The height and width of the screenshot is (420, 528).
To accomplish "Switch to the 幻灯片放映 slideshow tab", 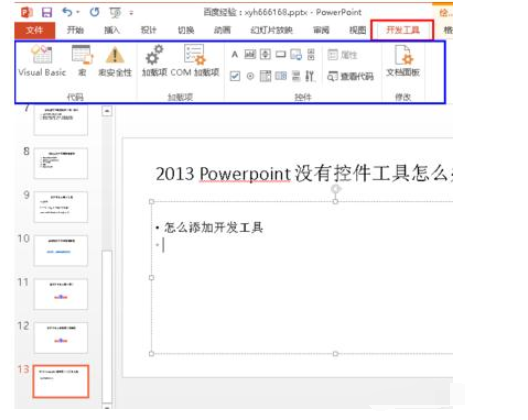I will 271,30.
